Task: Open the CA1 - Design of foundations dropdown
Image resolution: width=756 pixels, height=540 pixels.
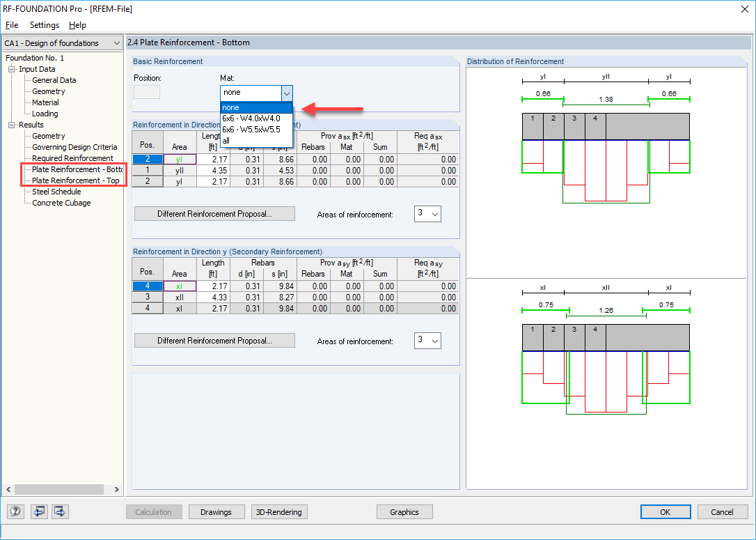Action: pyautogui.click(x=117, y=43)
